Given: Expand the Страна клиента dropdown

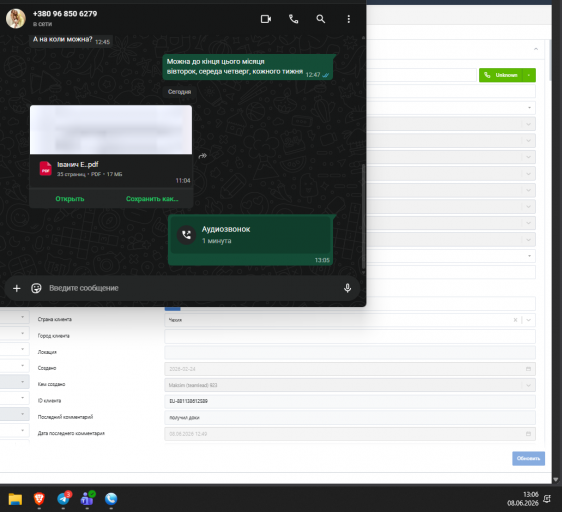Looking at the screenshot, I should click(x=528, y=320).
